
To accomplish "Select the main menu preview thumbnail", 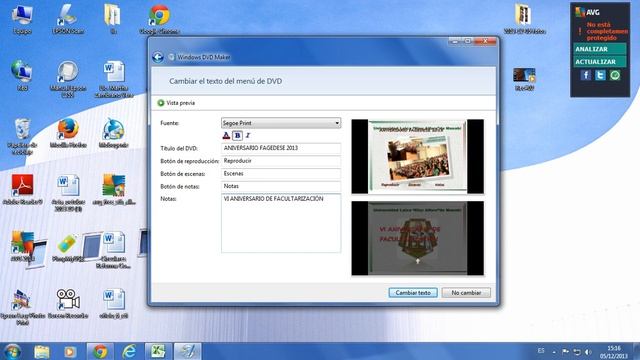I will pos(418,156).
